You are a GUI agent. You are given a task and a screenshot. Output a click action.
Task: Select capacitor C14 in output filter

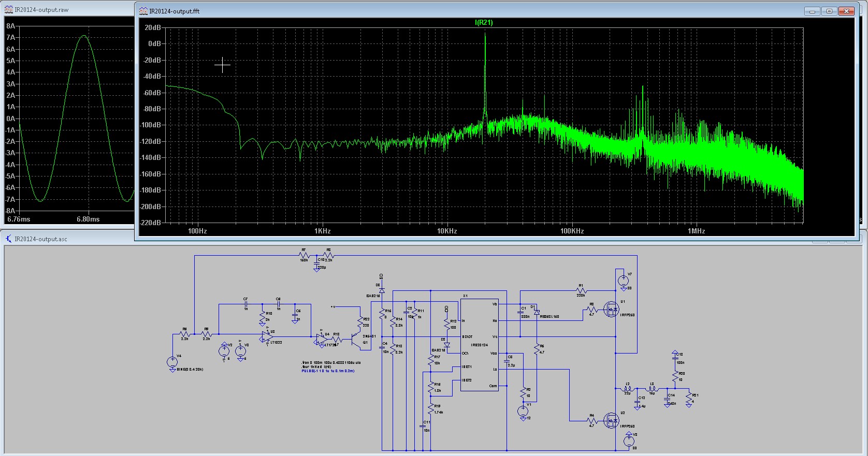coord(667,399)
